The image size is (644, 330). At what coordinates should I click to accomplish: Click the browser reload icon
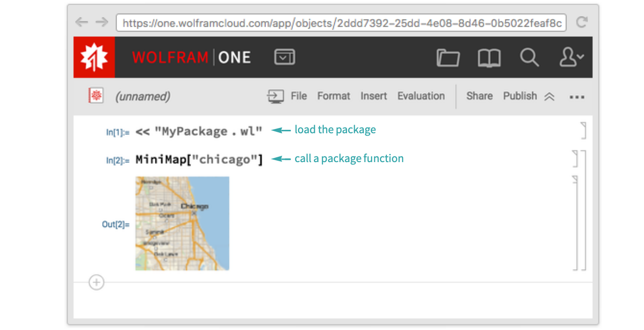[582, 22]
